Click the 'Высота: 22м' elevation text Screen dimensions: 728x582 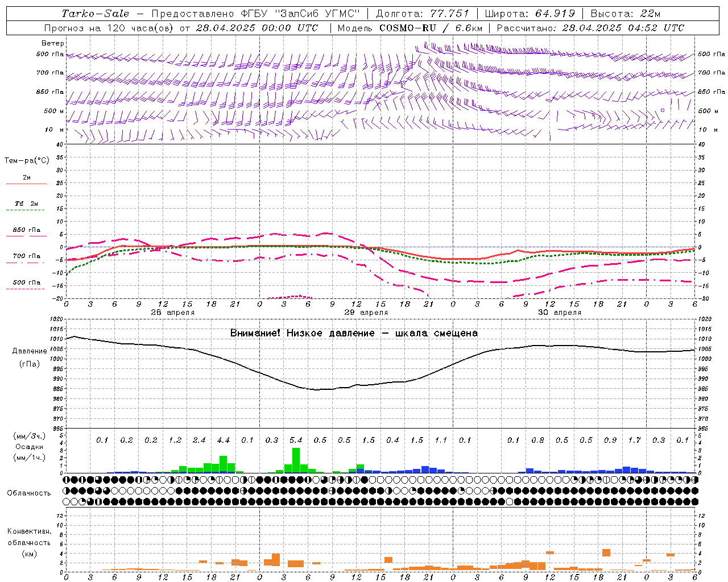pos(626,14)
